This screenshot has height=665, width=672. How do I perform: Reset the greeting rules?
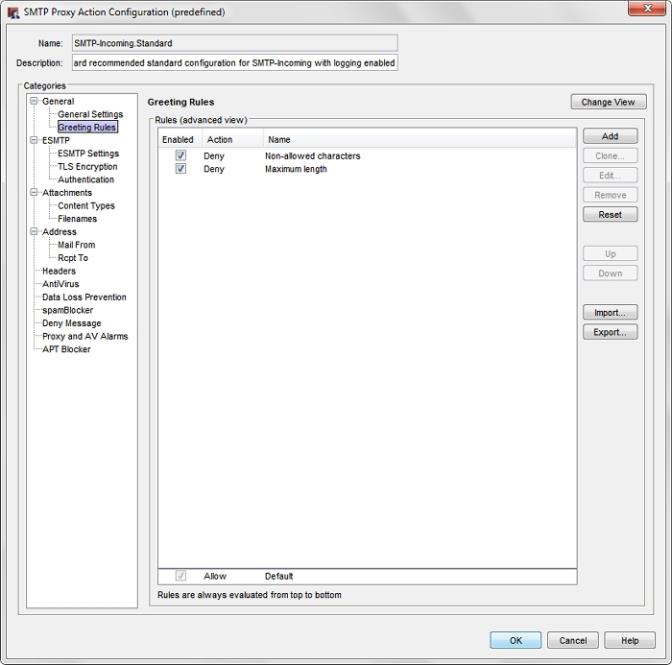[x=610, y=214]
